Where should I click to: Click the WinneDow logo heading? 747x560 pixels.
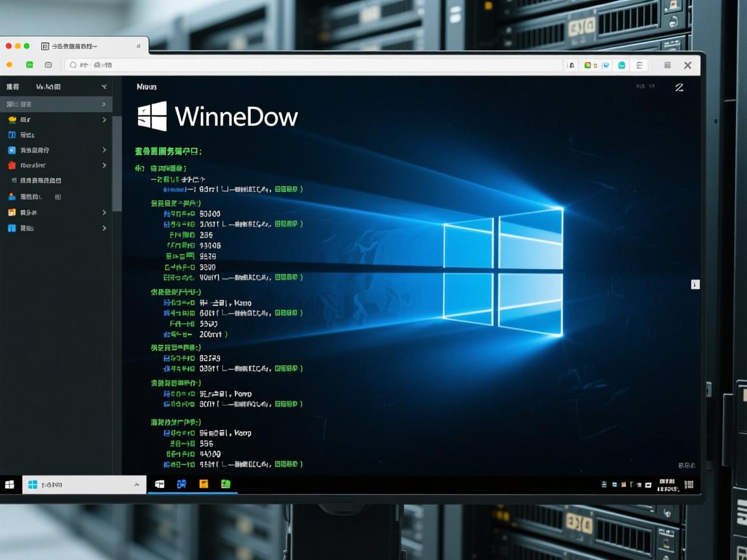tap(218, 117)
